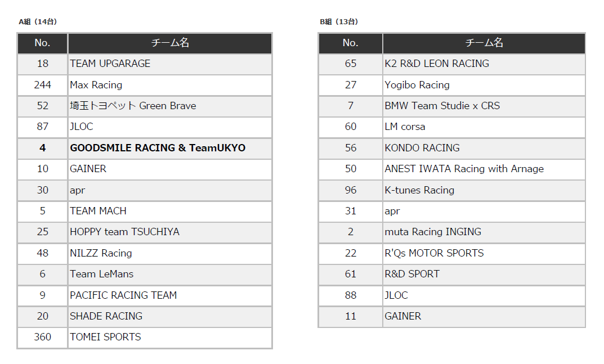Click the R'Qs MOTOR SPORTS entry
Screen dimensions: 604x364
[434, 253]
